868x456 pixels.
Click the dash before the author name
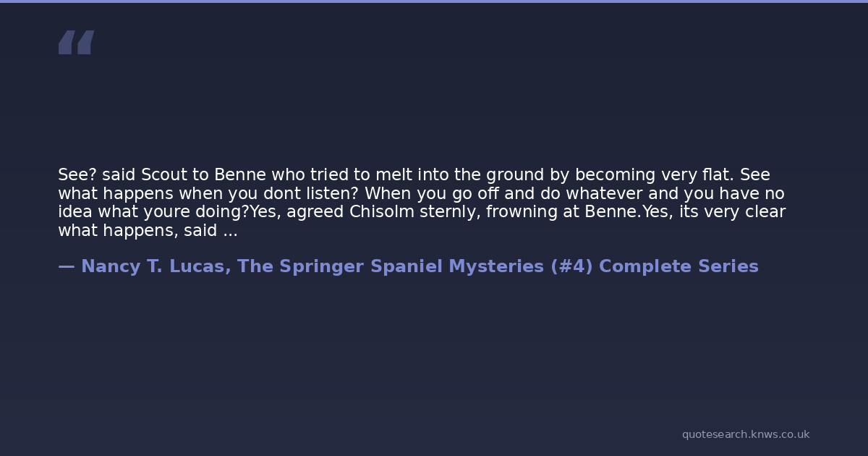pos(66,266)
